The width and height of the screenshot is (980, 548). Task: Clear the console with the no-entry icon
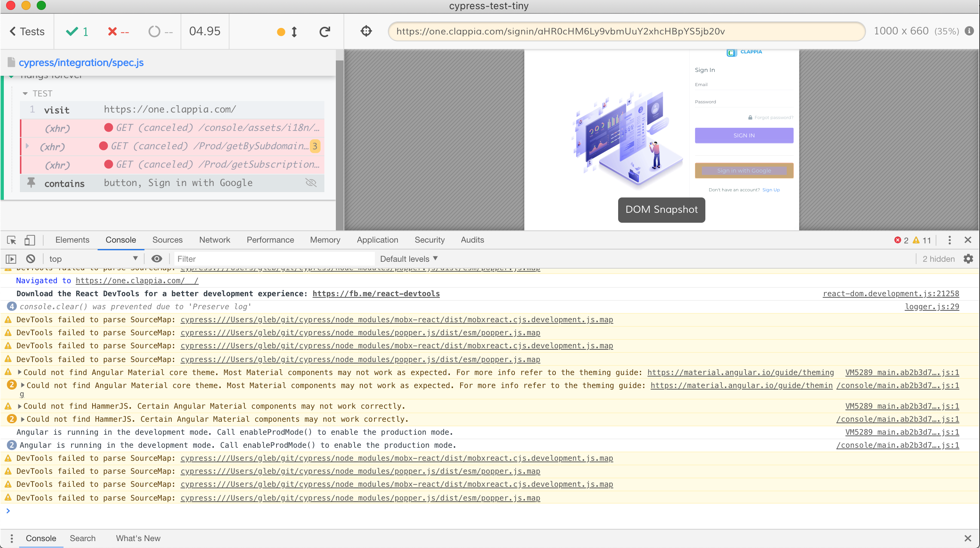[x=30, y=259]
